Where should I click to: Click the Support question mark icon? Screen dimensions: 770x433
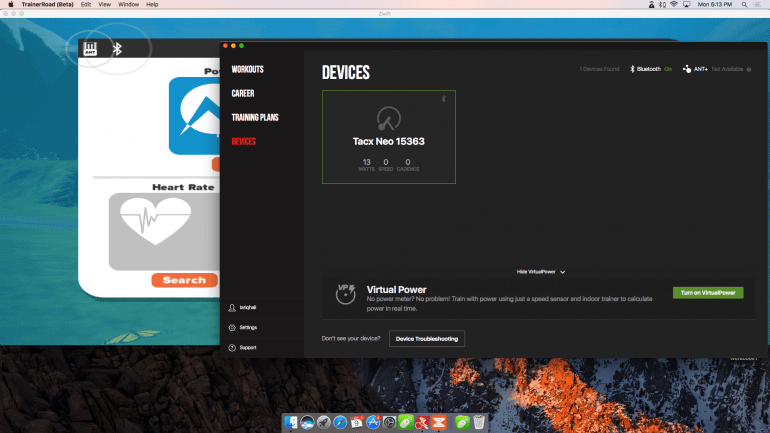(232, 348)
